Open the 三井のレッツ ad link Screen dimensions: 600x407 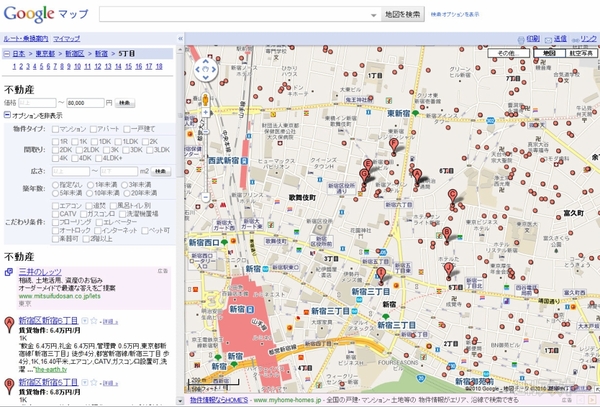click(x=40, y=272)
